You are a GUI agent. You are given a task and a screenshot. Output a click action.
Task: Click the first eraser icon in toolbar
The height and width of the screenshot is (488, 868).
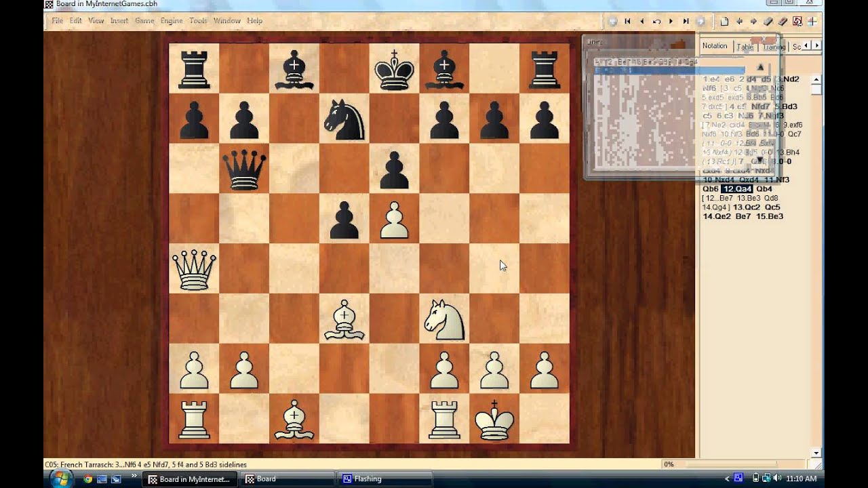pos(768,21)
